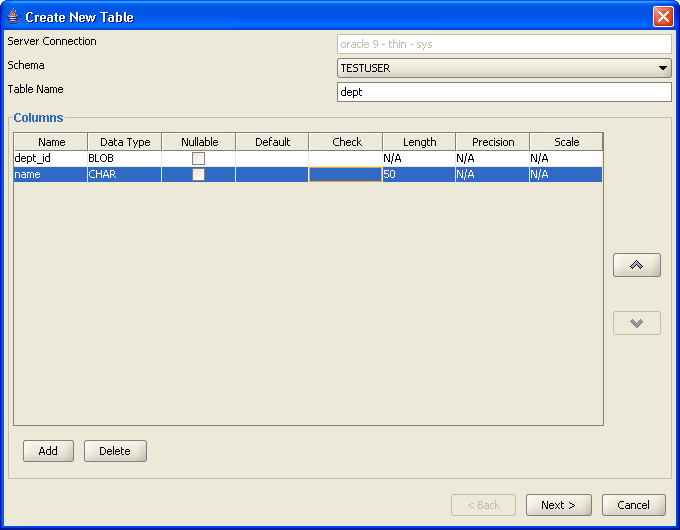Click the Data Type column header
Viewport: 680px width, 530px height.
click(124, 142)
